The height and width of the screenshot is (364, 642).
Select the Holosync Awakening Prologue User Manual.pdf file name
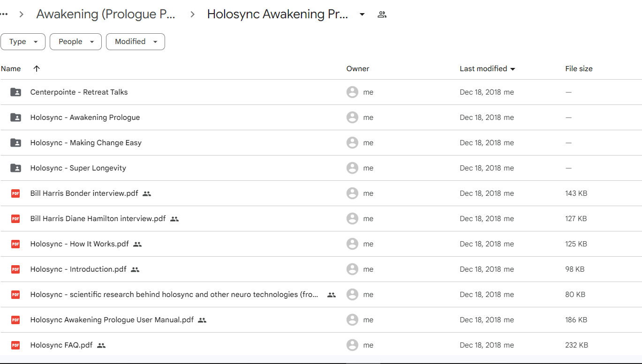point(112,320)
